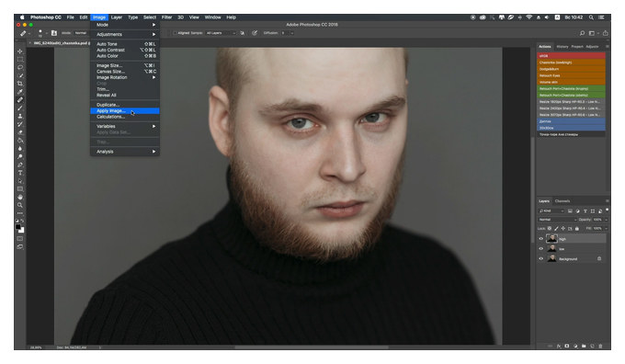Toggle the pixel layer filter icon
The width and height of the screenshot is (625, 364).
click(570, 210)
